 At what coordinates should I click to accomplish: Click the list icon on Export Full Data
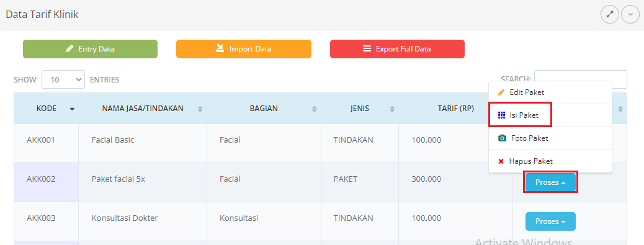(367, 49)
